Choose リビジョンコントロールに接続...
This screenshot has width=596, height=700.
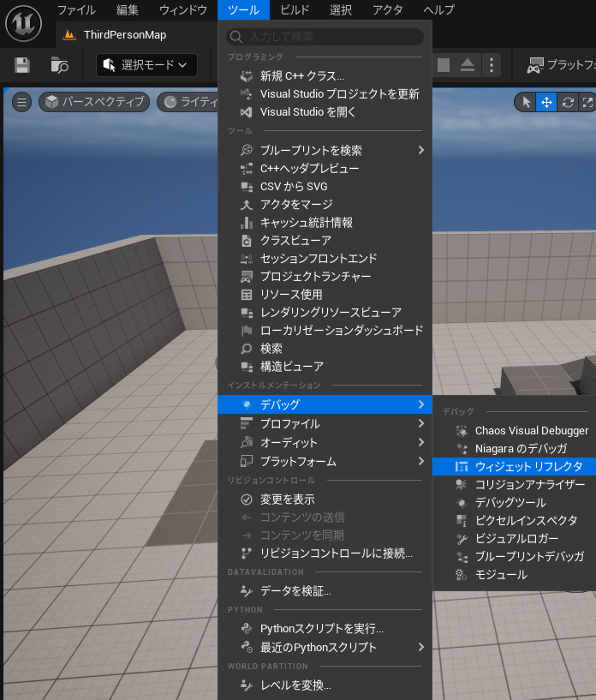pos(325,553)
